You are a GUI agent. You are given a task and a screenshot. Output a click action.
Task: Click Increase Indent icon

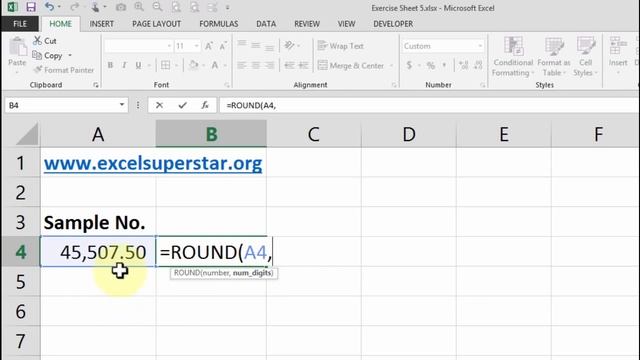coord(303,65)
